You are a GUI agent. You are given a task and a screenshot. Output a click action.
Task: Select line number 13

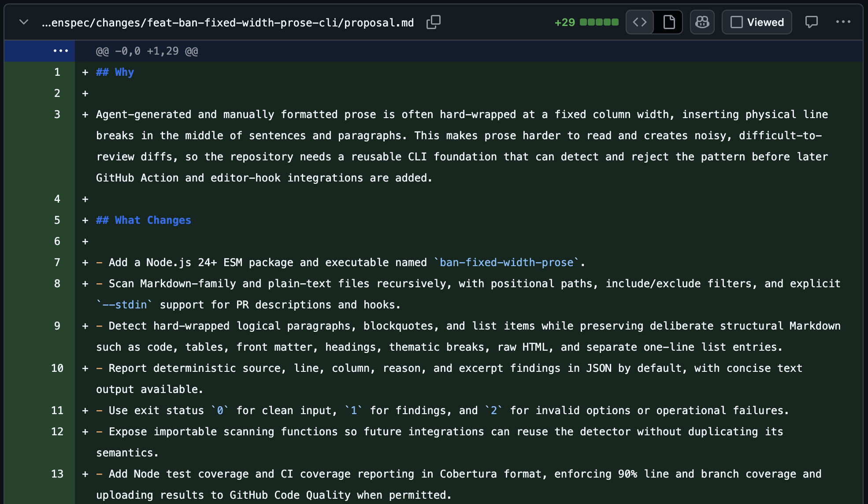[57, 474]
